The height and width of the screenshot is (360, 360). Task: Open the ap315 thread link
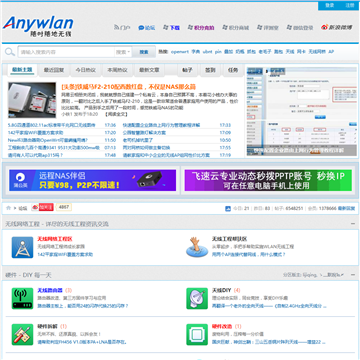35,155
